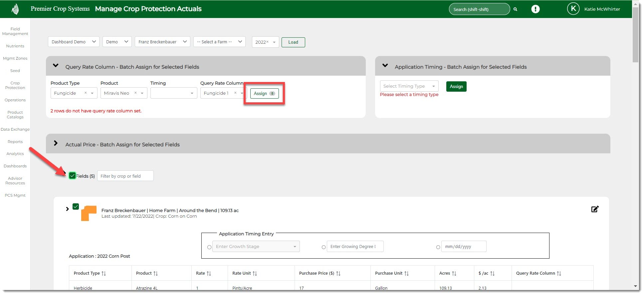The height and width of the screenshot is (295, 644).
Task: Click the Katie McWhirter user avatar
Action: click(x=573, y=9)
